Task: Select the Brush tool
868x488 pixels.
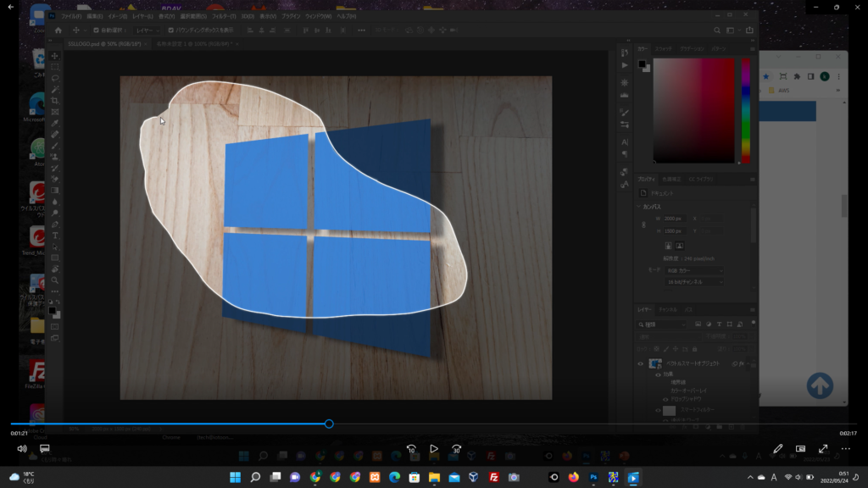Action: tap(55, 146)
